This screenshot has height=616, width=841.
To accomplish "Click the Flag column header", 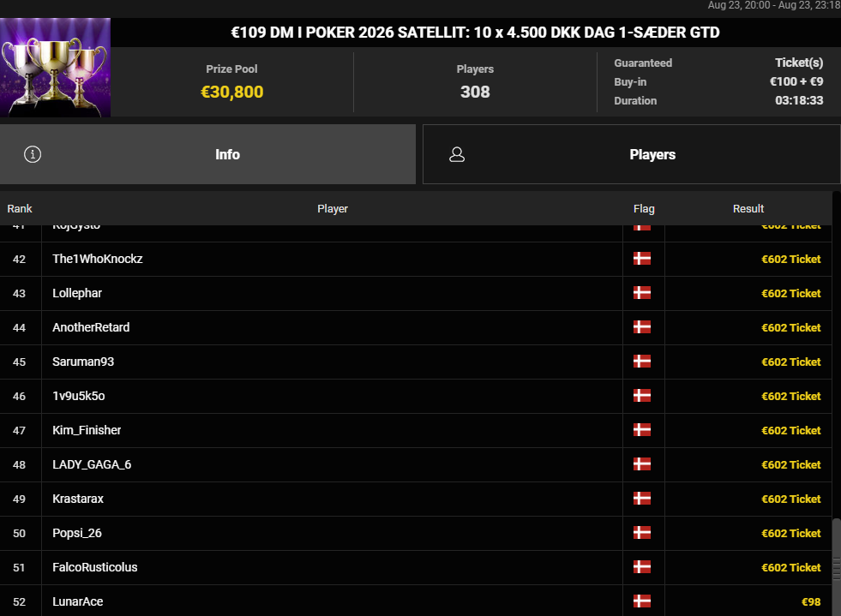I will [x=644, y=208].
